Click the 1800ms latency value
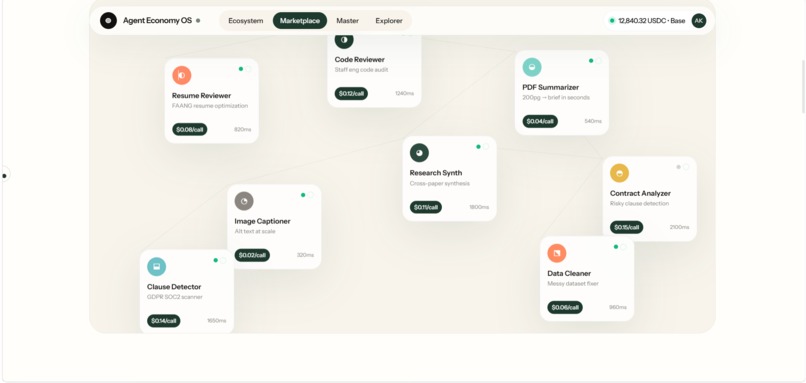The image size is (806, 383). point(479,207)
